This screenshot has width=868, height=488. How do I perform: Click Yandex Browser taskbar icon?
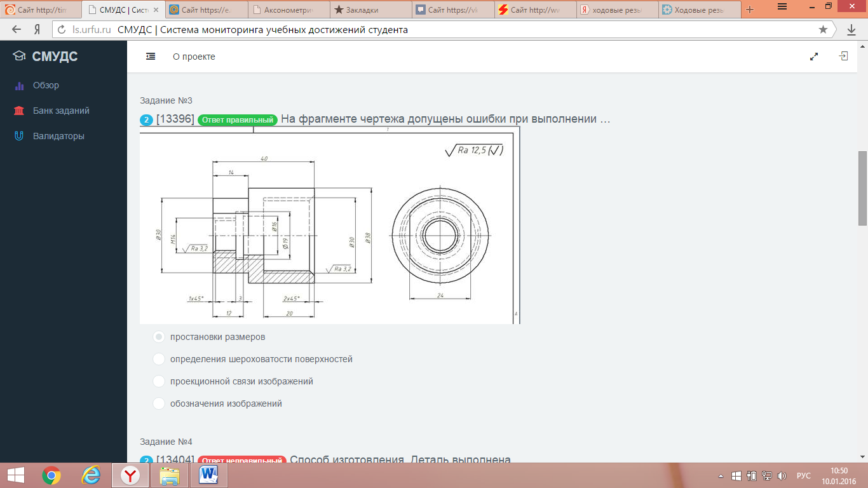coord(130,475)
